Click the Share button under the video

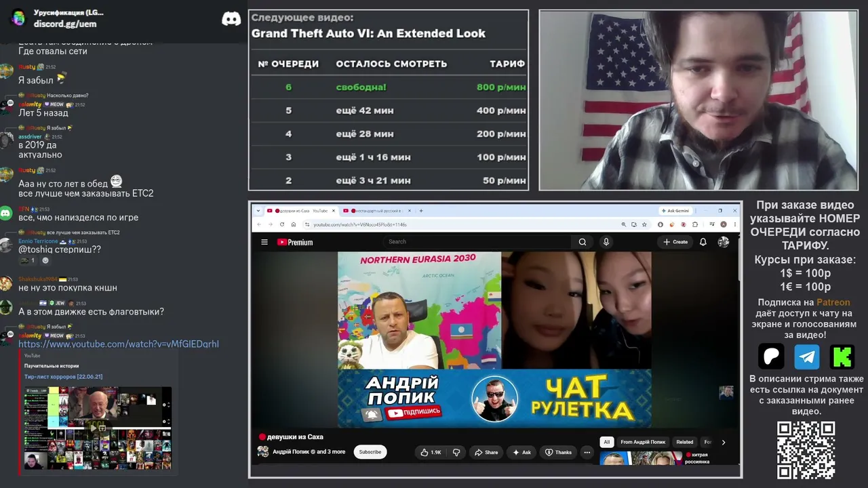486,452
